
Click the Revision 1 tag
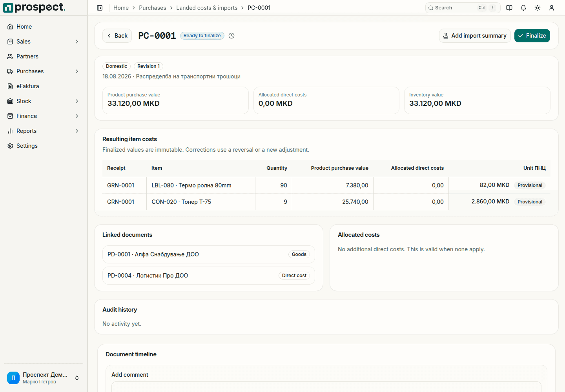[x=149, y=66]
